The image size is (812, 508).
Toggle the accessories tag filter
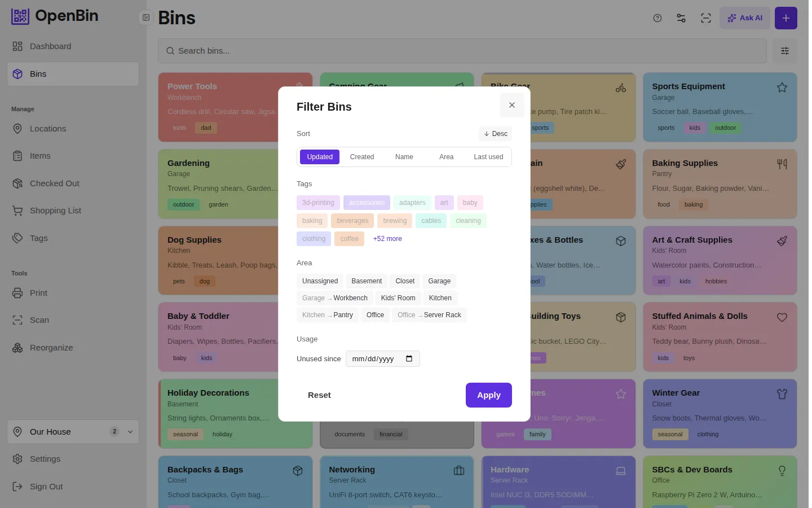[367, 203]
